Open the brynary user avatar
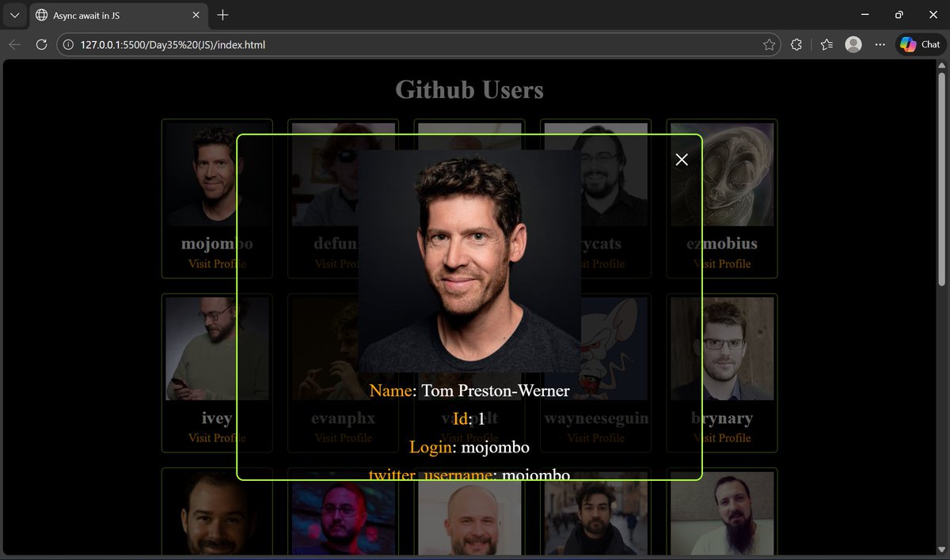950x560 pixels. tap(722, 349)
